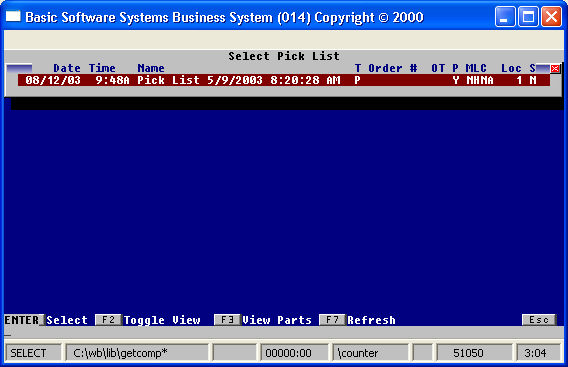Click the MLC column header
The image size is (568, 367).
click(x=476, y=68)
